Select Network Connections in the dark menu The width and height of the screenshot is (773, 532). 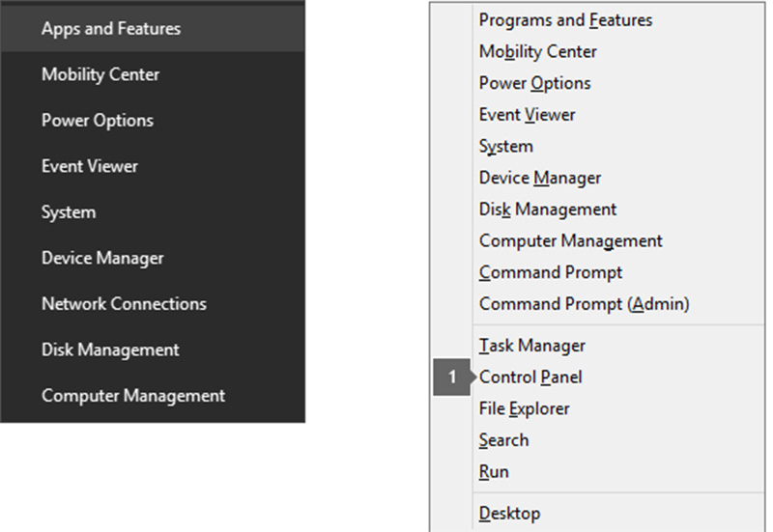point(124,304)
